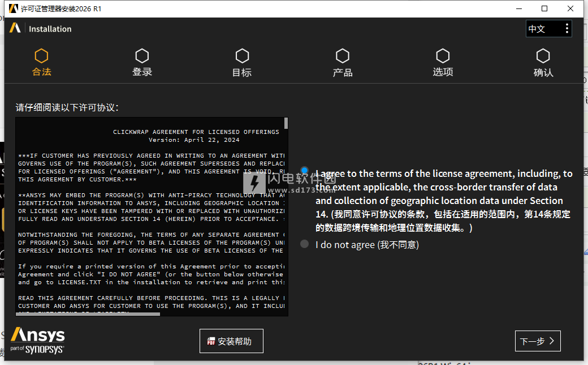588x365 pixels.
Task: Maximize the installer window
Action: click(x=544, y=8)
